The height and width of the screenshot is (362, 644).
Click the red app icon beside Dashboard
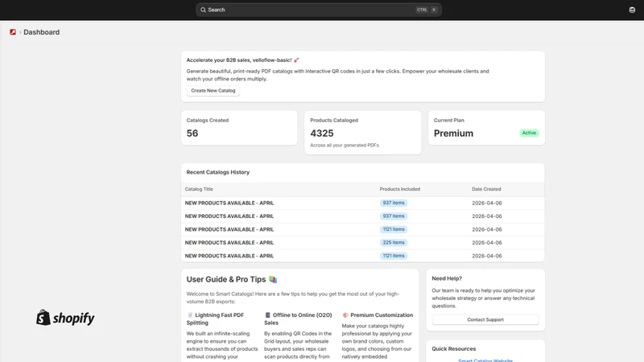tap(13, 32)
